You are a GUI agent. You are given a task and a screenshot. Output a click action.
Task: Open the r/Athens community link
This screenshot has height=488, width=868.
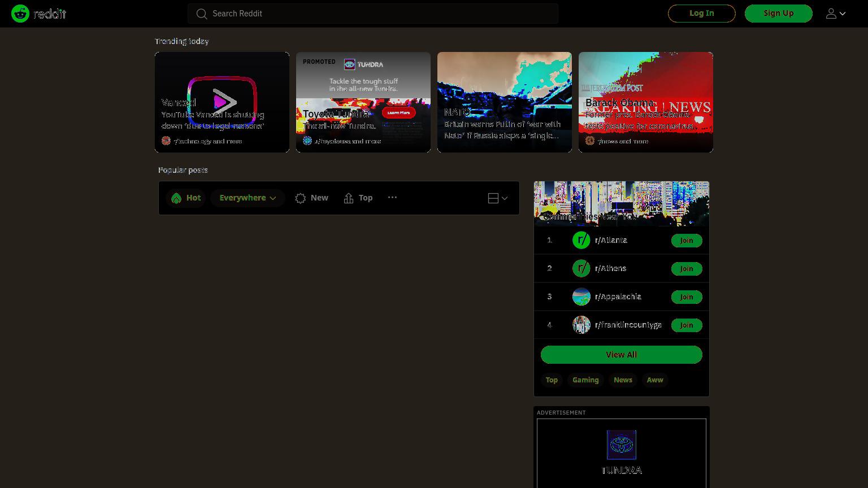(x=610, y=268)
